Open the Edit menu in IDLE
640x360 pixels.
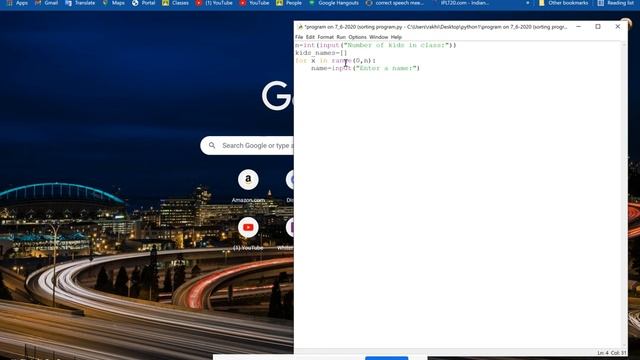tap(310, 37)
